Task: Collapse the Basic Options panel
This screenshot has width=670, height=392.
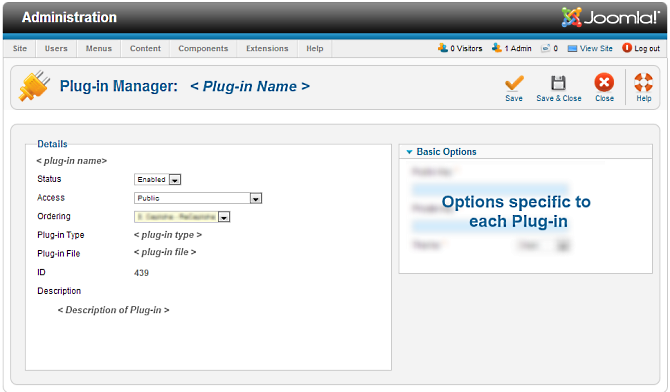Action: (x=409, y=152)
